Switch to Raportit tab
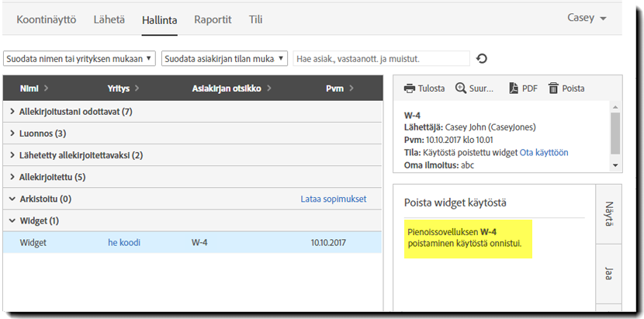The width and height of the screenshot is (644, 319). click(213, 19)
